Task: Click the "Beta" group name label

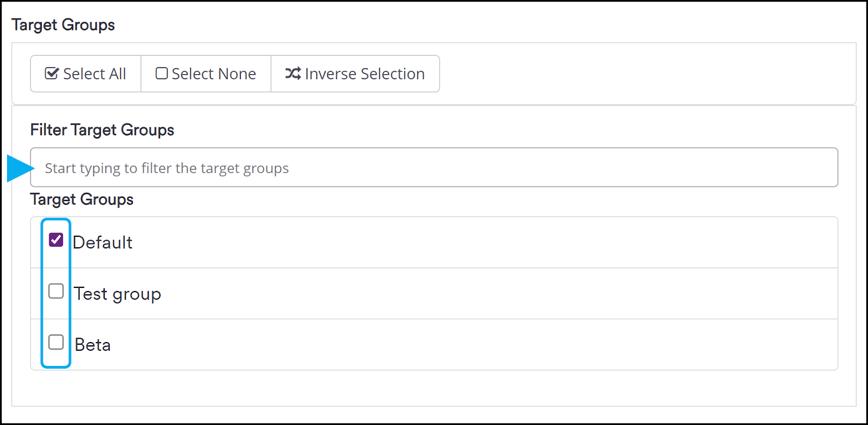Action: 93,345
